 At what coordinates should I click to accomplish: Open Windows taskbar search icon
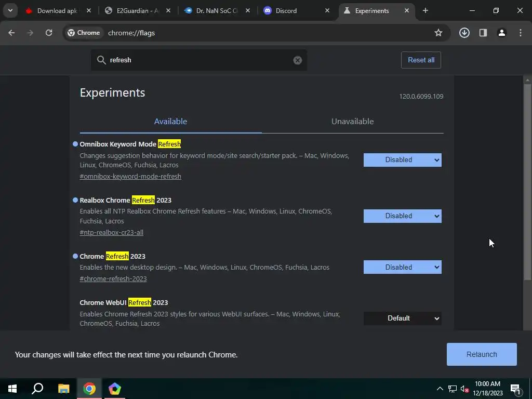click(x=37, y=389)
